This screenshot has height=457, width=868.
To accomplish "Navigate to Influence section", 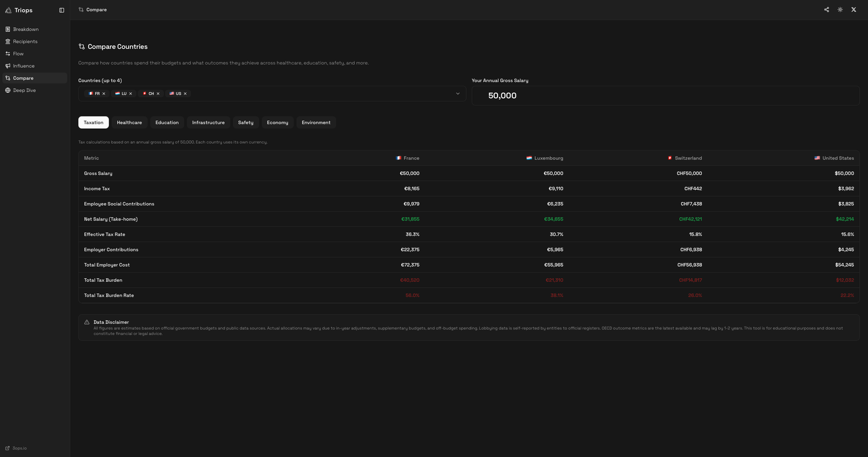I will pyautogui.click(x=23, y=66).
